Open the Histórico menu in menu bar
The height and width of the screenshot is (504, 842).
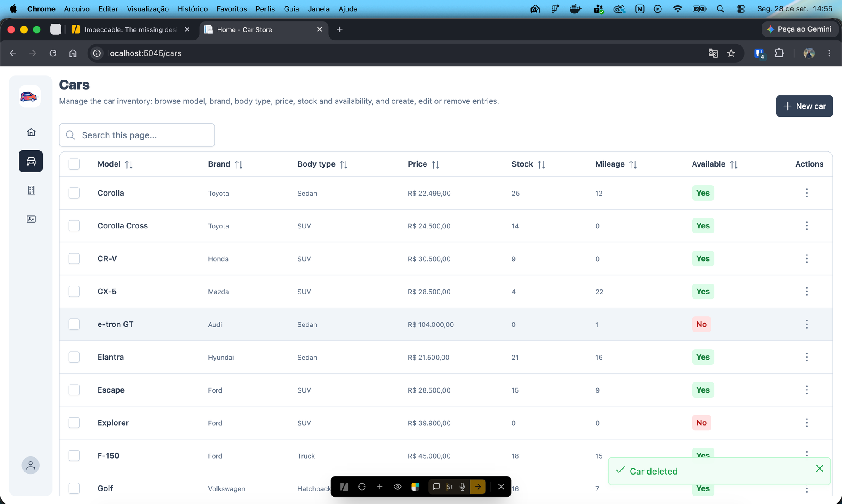pos(192,9)
